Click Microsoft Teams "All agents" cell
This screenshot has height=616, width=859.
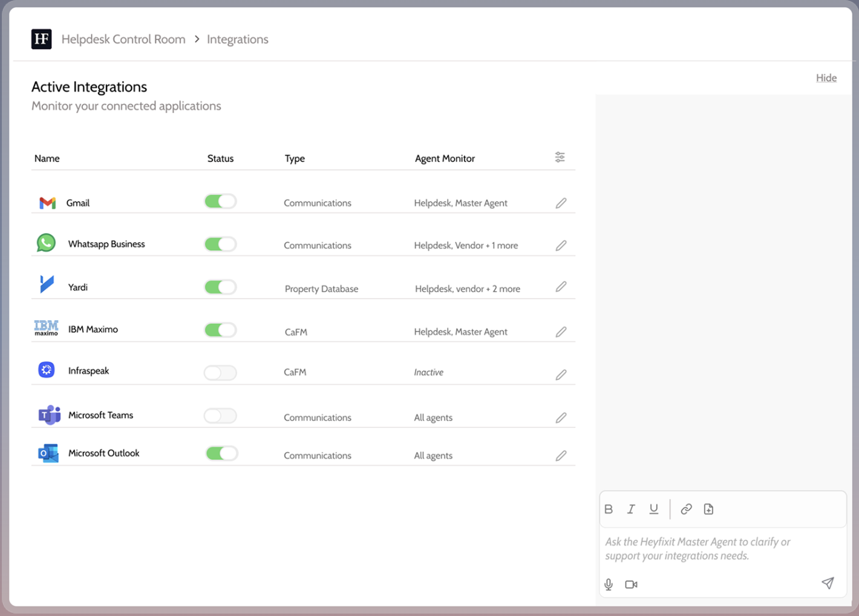[433, 418]
